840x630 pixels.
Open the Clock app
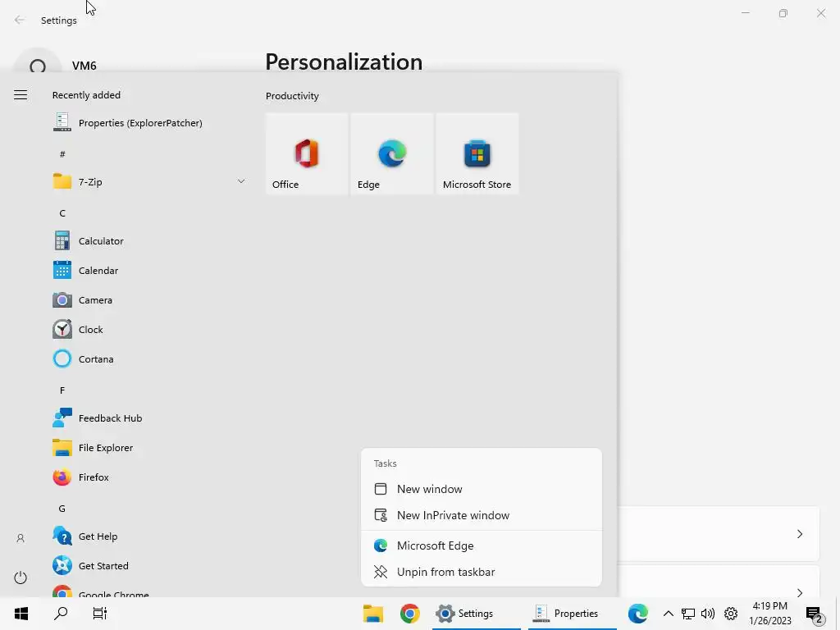coord(149,330)
